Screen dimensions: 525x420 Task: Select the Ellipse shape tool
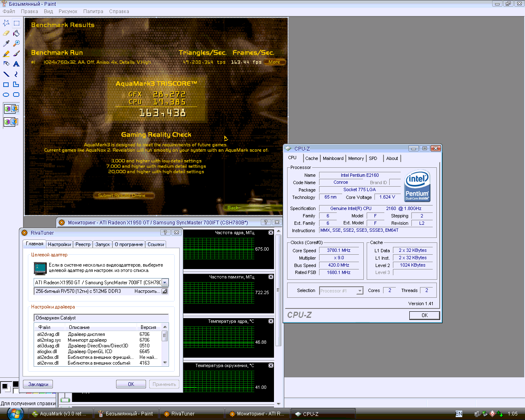coord(6,95)
